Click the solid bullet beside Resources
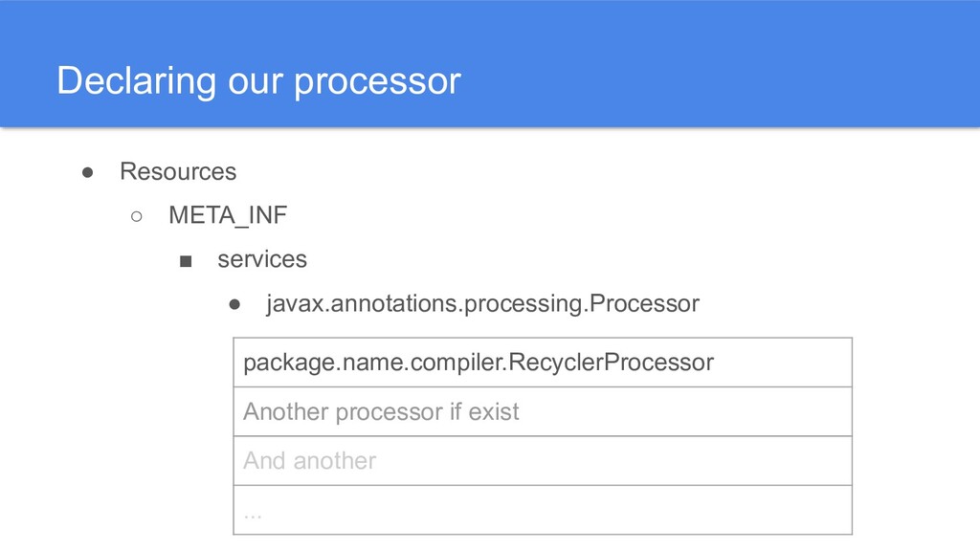 87,172
